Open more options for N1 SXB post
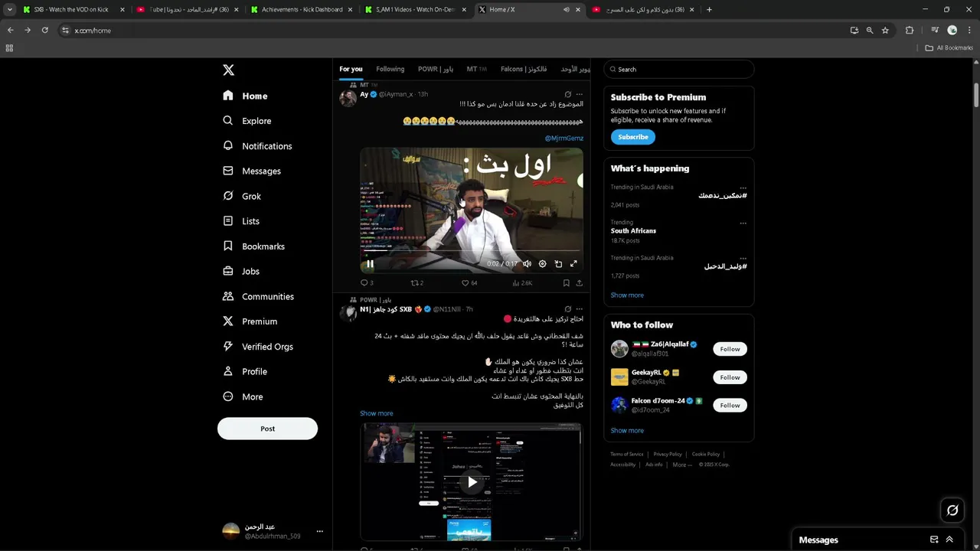This screenshot has height=551, width=980. (x=579, y=309)
